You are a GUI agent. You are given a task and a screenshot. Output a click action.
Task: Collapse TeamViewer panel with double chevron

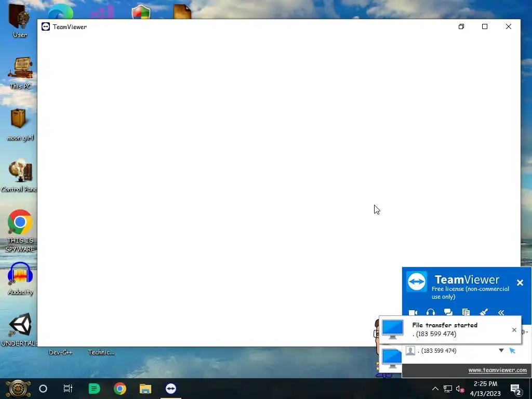pos(501,312)
